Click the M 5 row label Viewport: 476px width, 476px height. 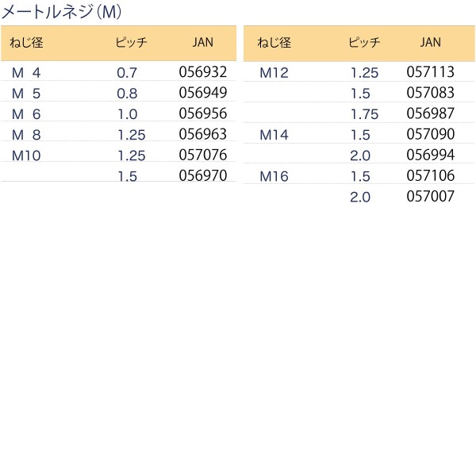[26, 93]
